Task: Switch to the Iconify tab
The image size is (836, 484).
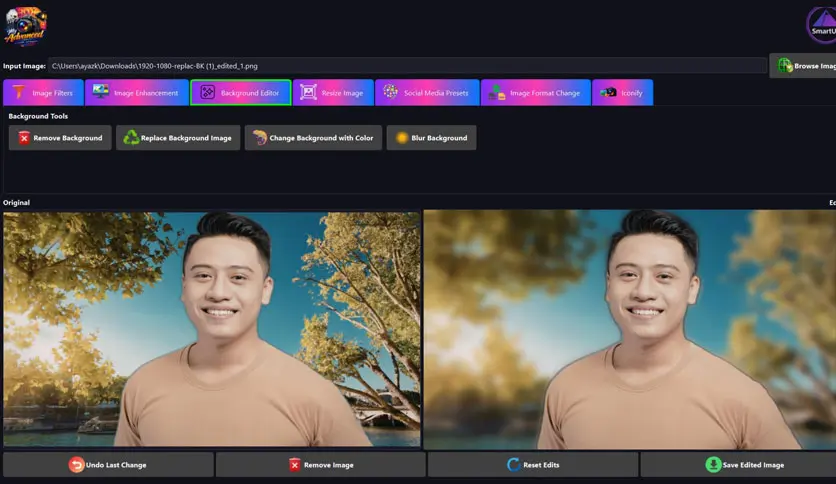Action: click(622, 93)
